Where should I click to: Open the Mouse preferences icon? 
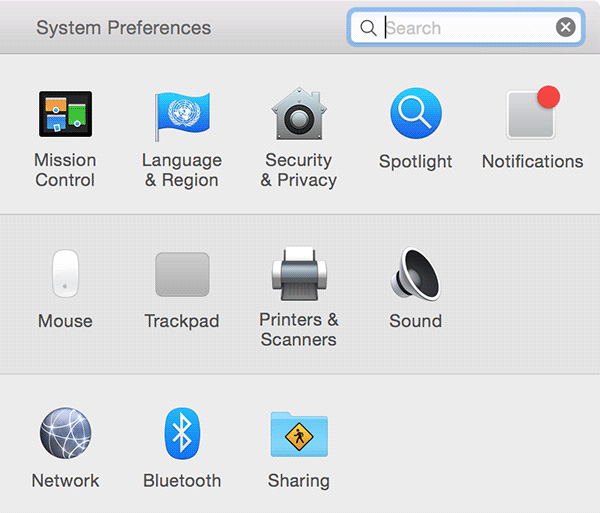pyautogui.click(x=65, y=274)
